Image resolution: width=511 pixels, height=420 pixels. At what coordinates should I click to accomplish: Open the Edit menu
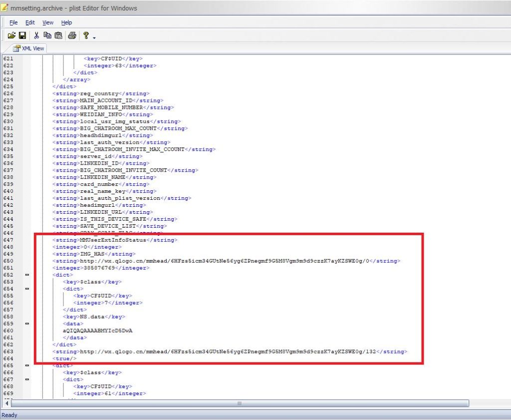[x=30, y=22]
